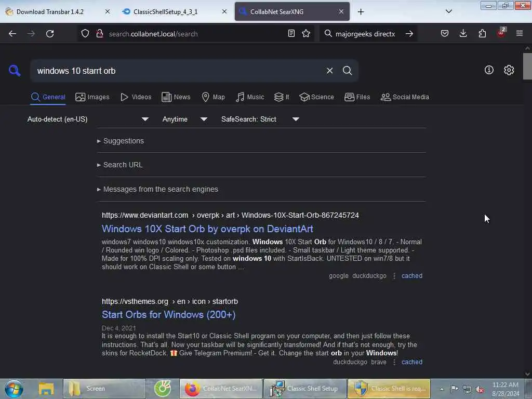Open Windows Explorer taskbar icon
This screenshot has width=532, height=399.
[x=46, y=389]
